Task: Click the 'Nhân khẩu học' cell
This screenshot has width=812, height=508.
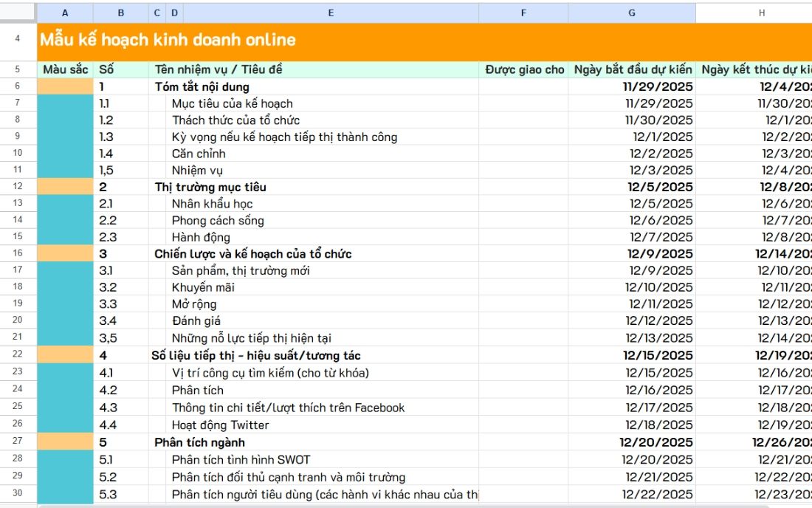Action: (x=213, y=204)
